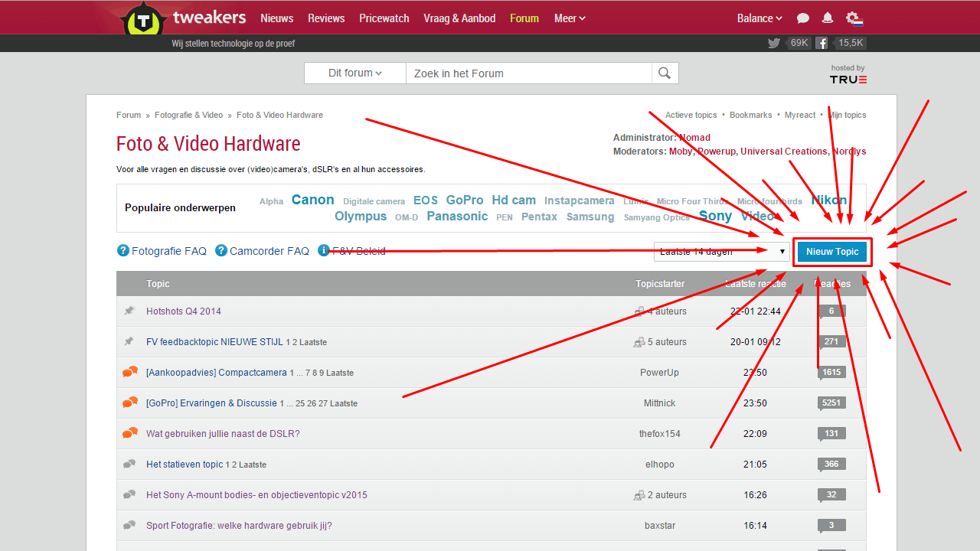The image size is (980, 551).
Task: Click grey bubble icon of Sport Fotografie topic
Action: (x=129, y=525)
